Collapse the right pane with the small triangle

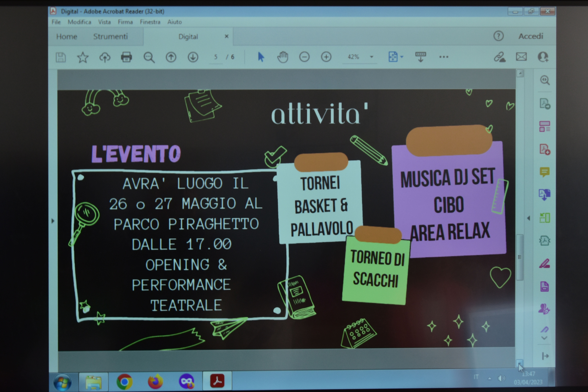click(x=529, y=218)
